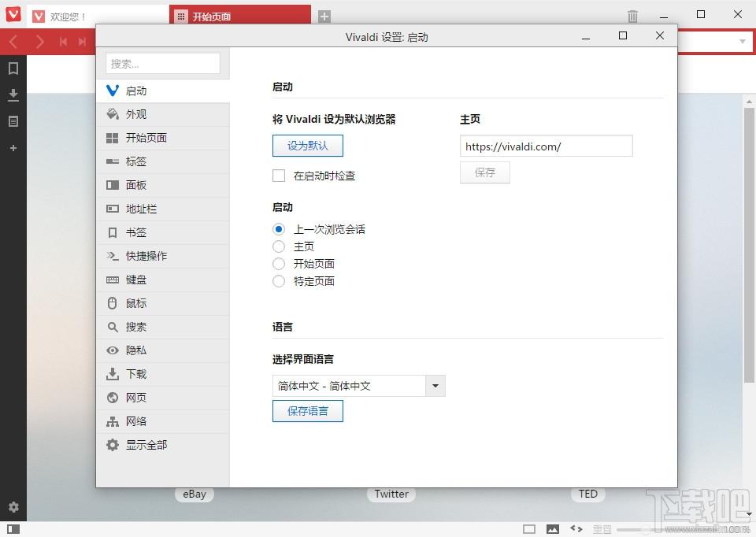Open the Twitter speed dial
The image size is (756, 537).
391,494
